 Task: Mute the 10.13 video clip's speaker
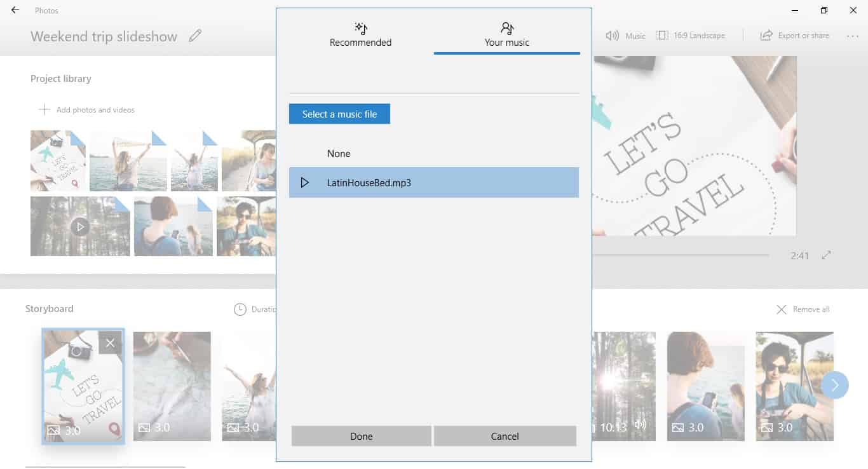641,427
